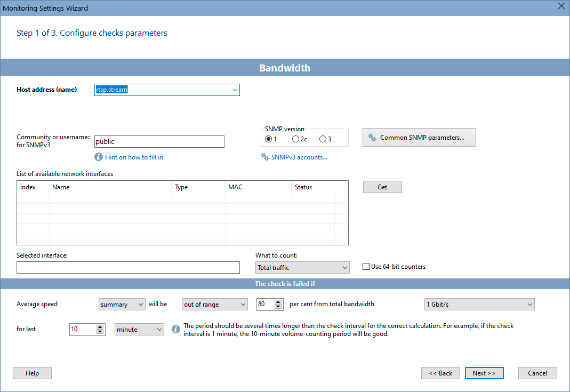Click the gear icon beside SNMPv3 accounts link
This screenshot has width=570, height=392.
point(264,157)
